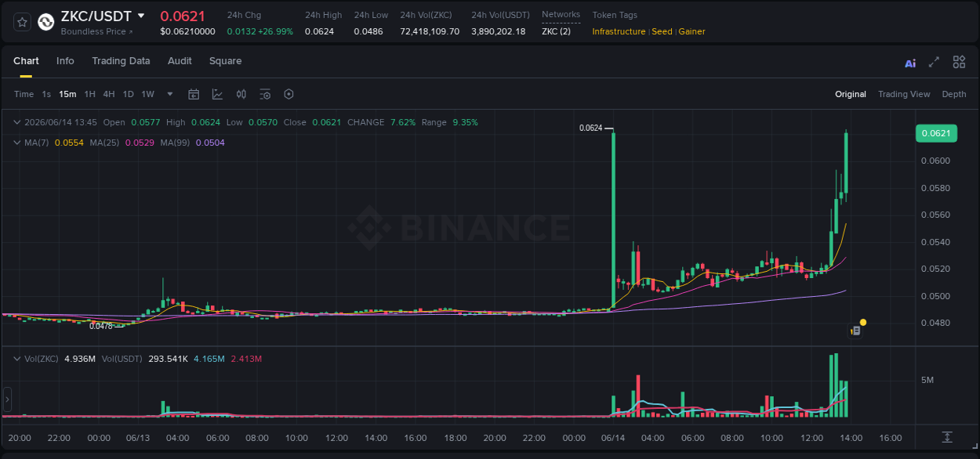Screen dimensions: 980x459
Task: Select the 1D interval
Action: [x=128, y=94]
